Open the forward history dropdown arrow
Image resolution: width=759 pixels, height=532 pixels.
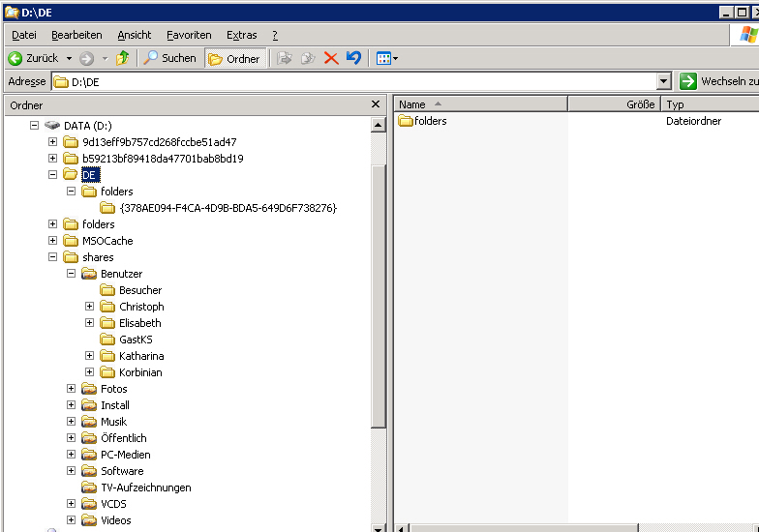click(x=105, y=58)
